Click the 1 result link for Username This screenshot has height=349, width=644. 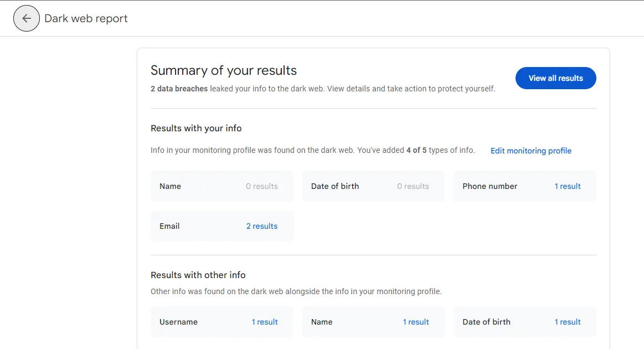265,322
